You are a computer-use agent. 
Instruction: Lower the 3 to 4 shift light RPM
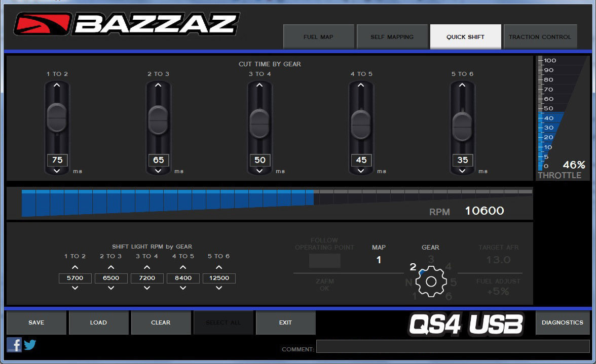pos(147,288)
